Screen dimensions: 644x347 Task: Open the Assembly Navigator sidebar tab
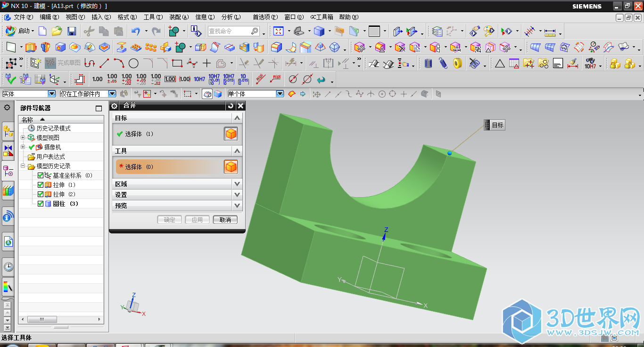pyautogui.click(x=8, y=132)
